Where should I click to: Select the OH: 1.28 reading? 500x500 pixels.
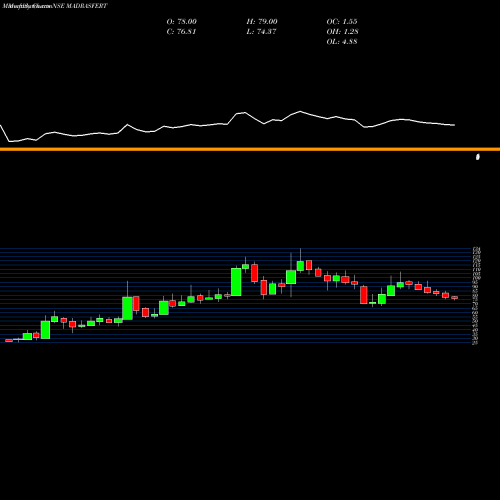coord(342,32)
